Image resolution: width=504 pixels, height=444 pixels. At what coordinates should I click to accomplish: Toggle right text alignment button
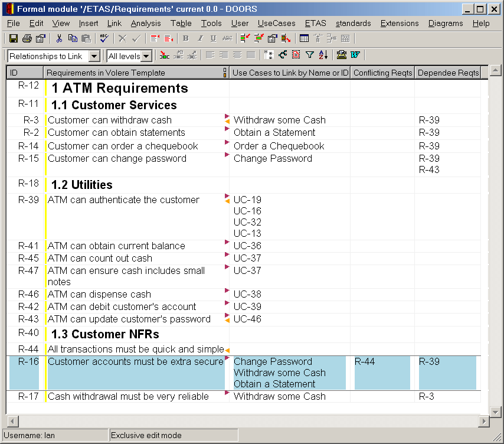[x=224, y=55]
